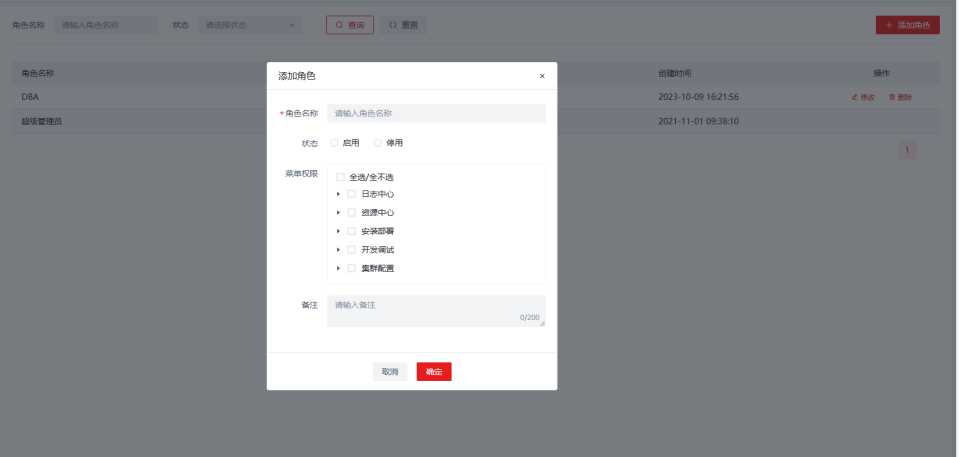This screenshot has height=457, width=959.
Task: Open the 状态 filter dropdown
Action: [250, 25]
